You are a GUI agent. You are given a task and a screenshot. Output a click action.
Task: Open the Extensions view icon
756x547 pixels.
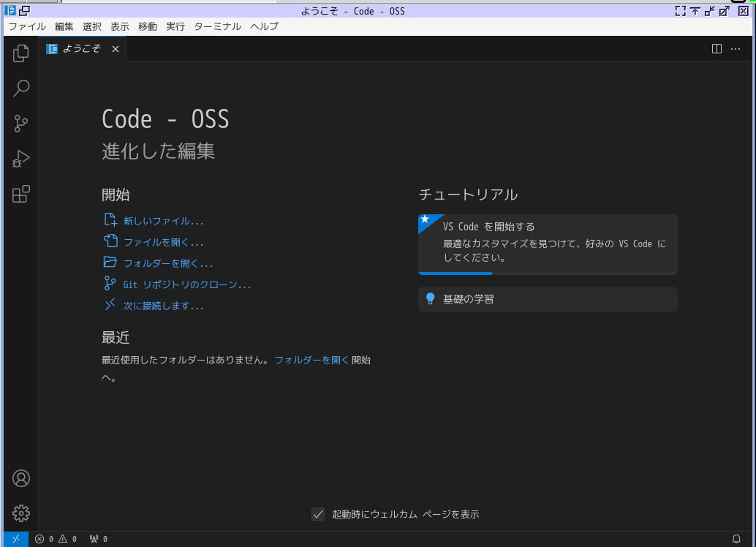point(20,194)
